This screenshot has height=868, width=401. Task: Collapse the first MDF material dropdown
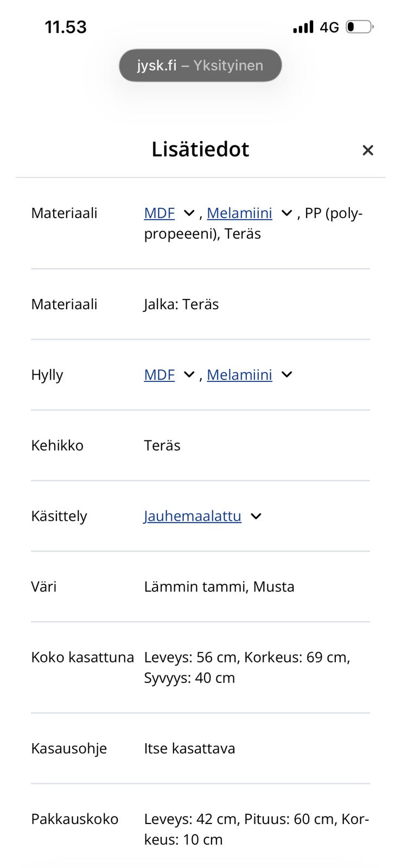pyautogui.click(x=188, y=213)
